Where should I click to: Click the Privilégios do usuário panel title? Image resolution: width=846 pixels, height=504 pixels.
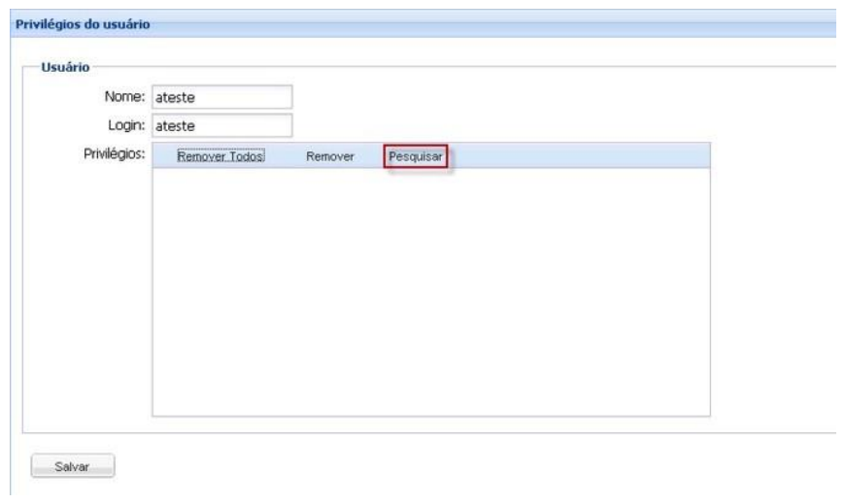click(81, 24)
